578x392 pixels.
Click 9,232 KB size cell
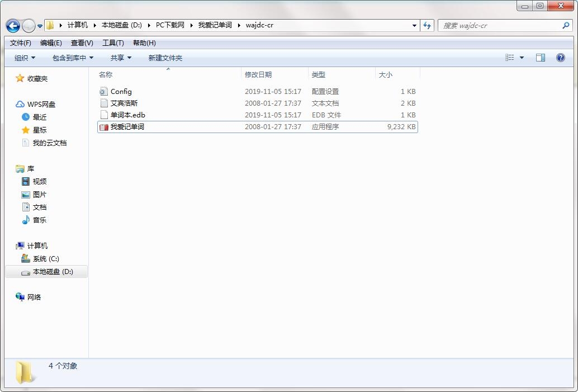[x=401, y=126]
